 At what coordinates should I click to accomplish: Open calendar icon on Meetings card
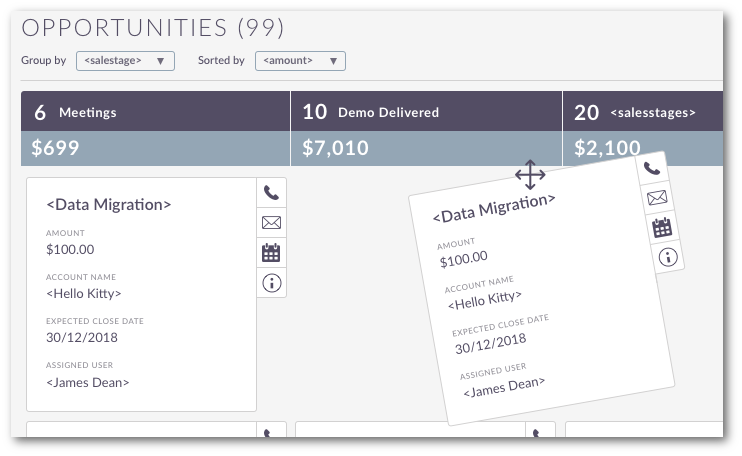pos(271,253)
